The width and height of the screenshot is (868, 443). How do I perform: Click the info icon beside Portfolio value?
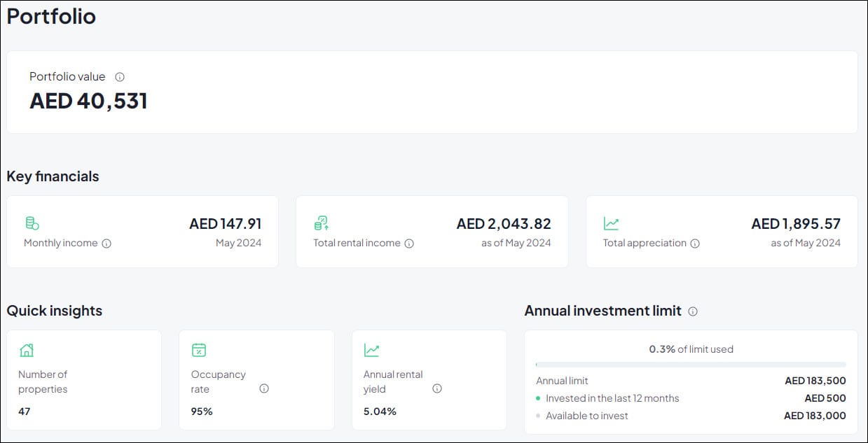click(x=120, y=77)
